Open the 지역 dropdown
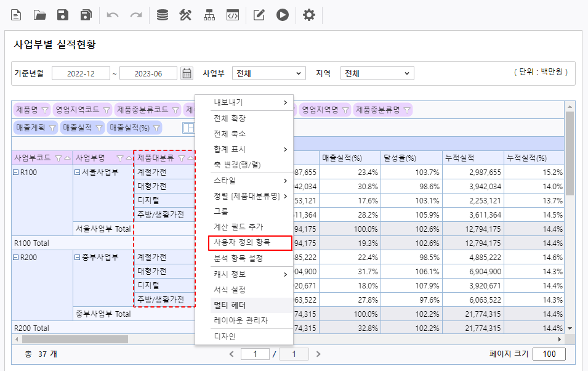Viewport: 588px width, 371px height. 377,73
